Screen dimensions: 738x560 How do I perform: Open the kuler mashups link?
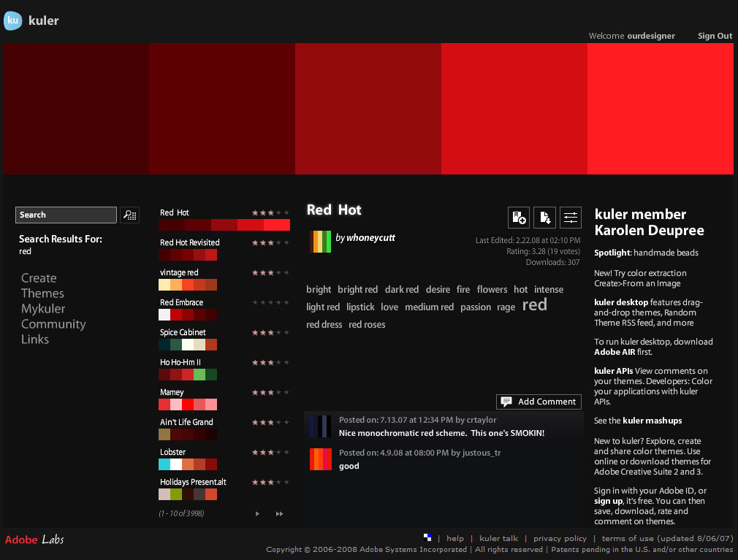point(653,421)
